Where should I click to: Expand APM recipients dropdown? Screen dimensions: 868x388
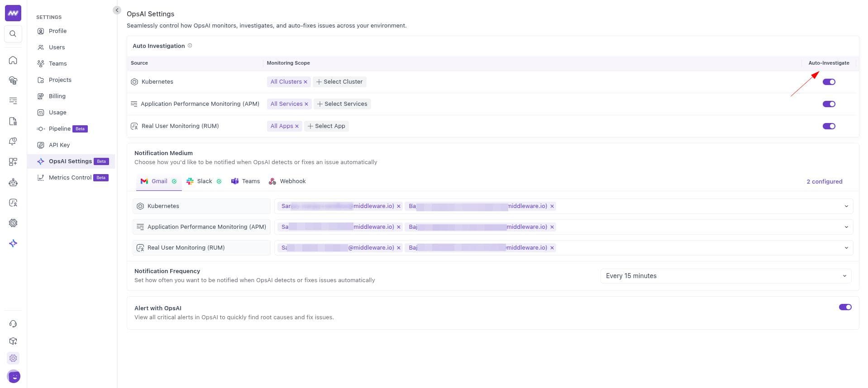click(x=846, y=227)
